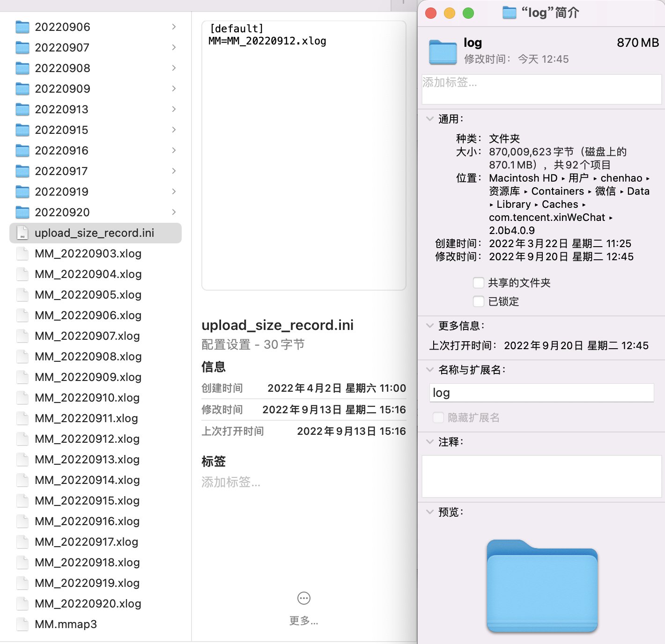Click the log folder icon in the Info header
The image size is (665, 644).
pos(442,52)
